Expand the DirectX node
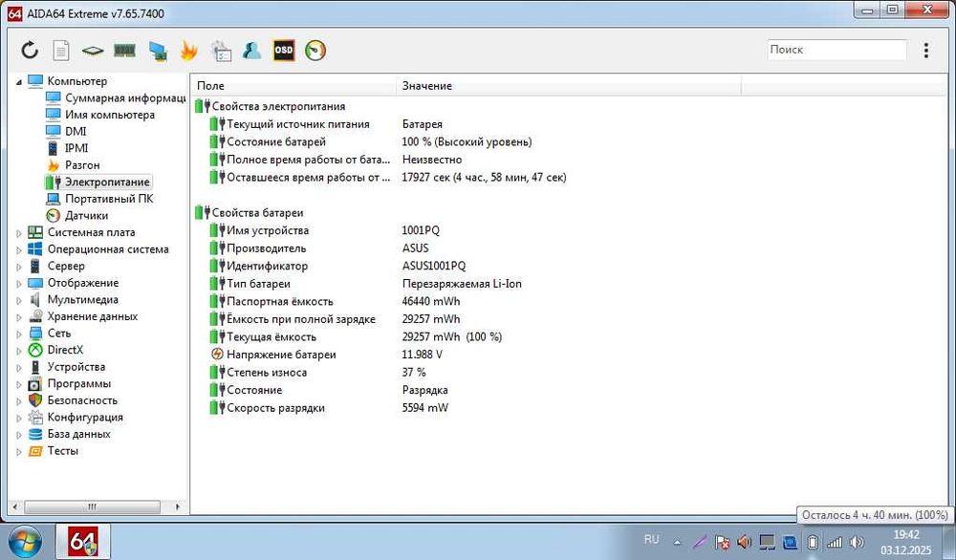The width and height of the screenshot is (956, 560). (x=19, y=351)
